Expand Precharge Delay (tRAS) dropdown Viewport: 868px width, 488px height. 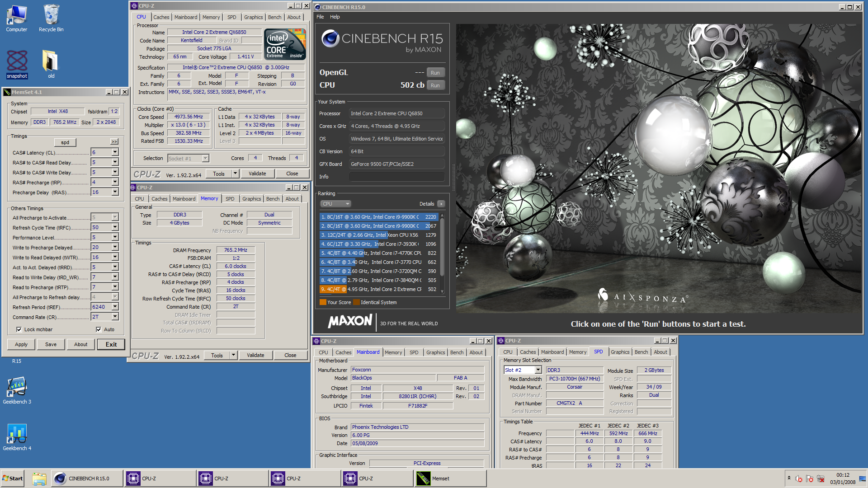(x=115, y=192)
